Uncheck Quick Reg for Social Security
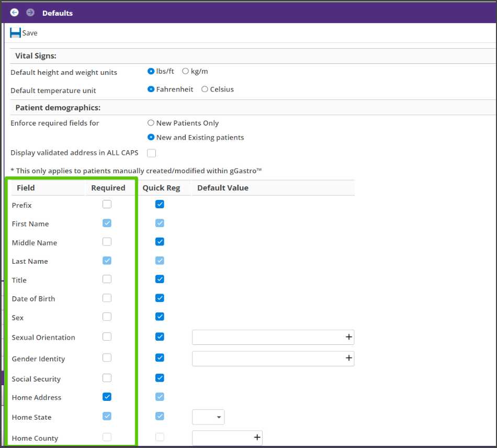This screenshot has width=497, height=448. (160, 378)
